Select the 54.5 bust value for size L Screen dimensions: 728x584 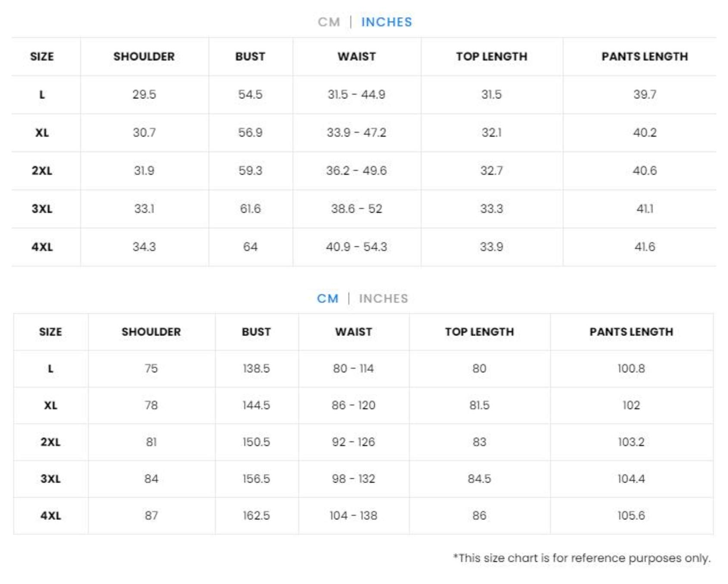pyautogui.click(x=250, y=94)
